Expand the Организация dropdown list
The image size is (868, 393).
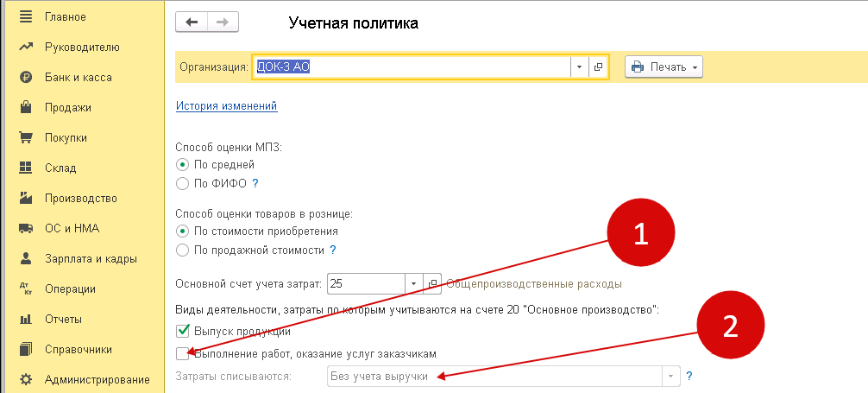[x=579, y=67]
